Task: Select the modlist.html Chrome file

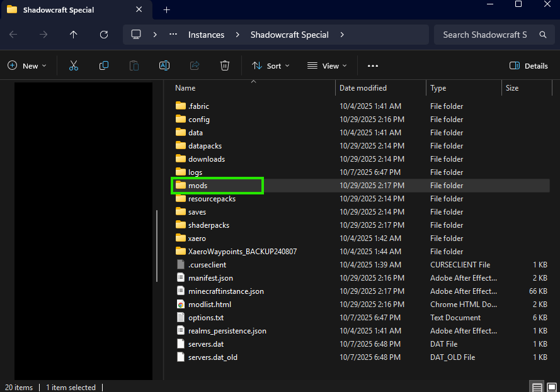Action: coord(210,305)
